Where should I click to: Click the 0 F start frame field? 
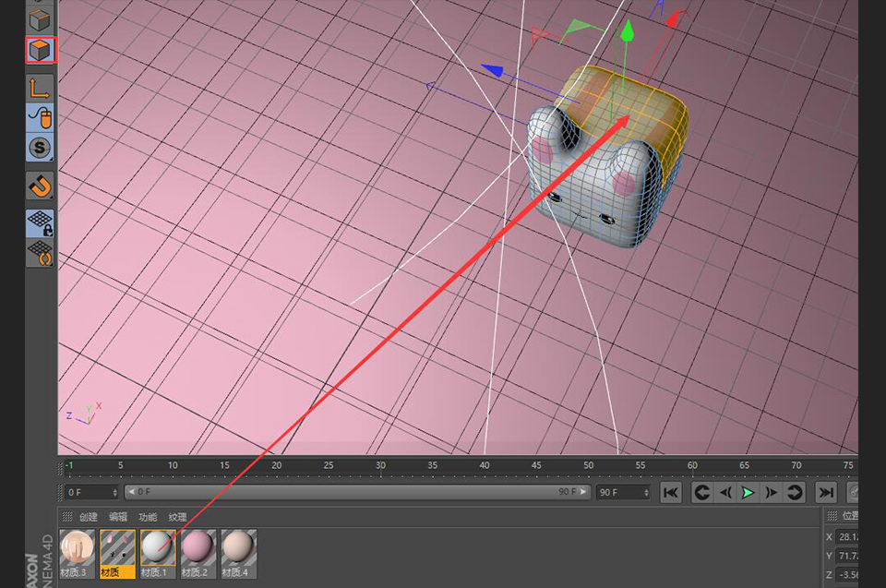click(x=91, y=493)
